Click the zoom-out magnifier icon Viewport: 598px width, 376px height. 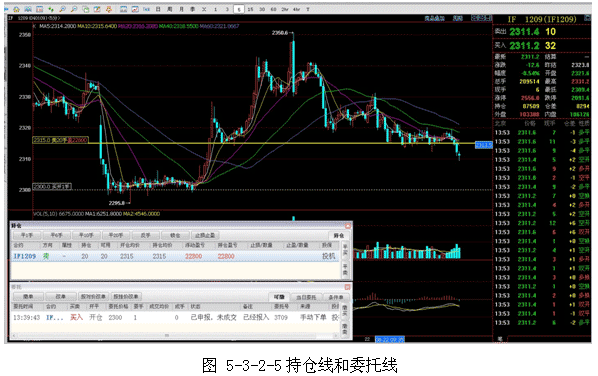pyautogui.click(x=74, y=9)
